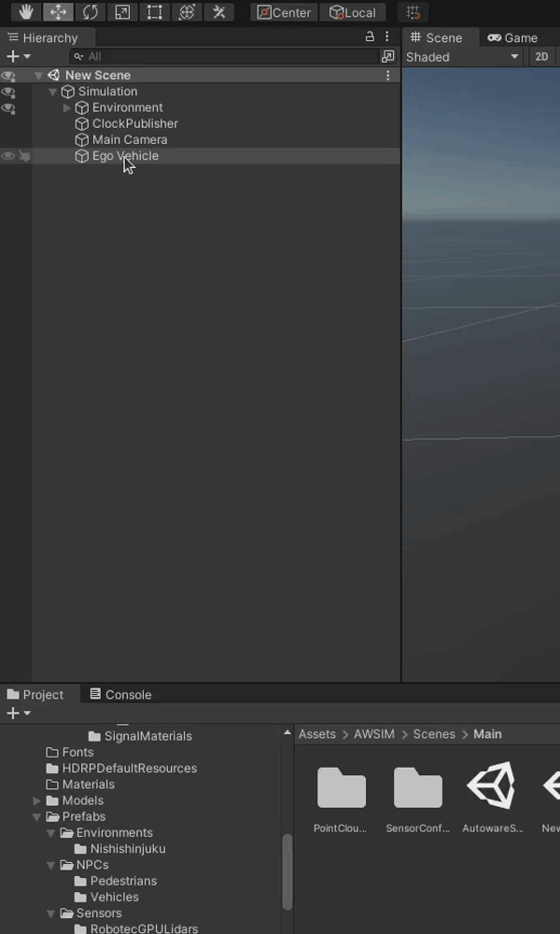560x934 pixels.
Task: Click the Project tree scroll-up arrow
Action: [287, 732]
